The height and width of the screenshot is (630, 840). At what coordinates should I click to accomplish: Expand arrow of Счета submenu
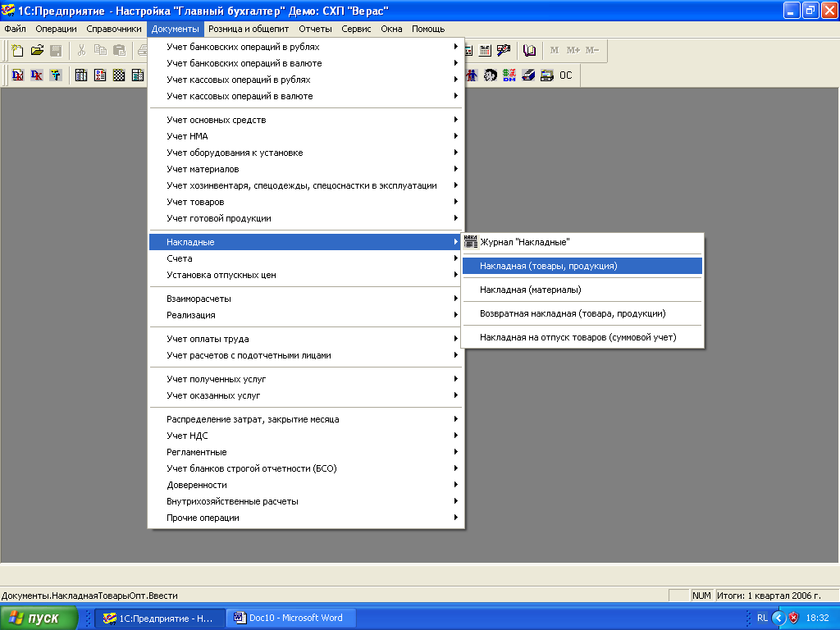click(x=456, y=258)
